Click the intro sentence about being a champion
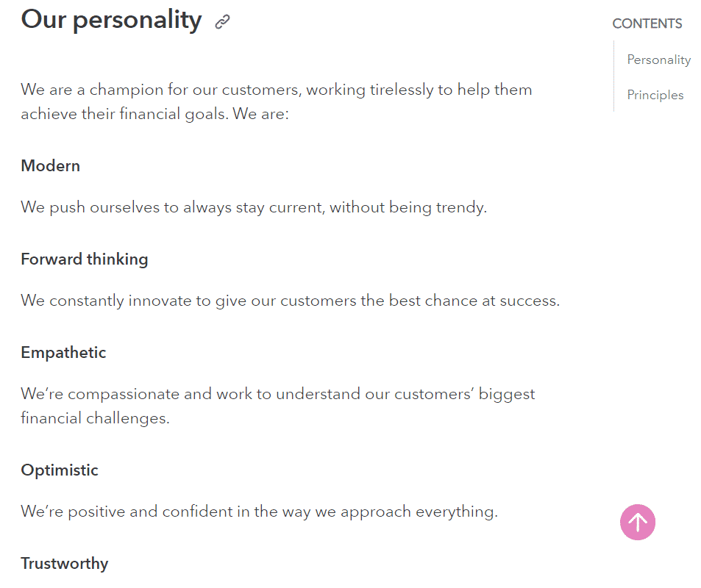The height and width of the screenshot is (588, 701). click(x=277, y=102)
